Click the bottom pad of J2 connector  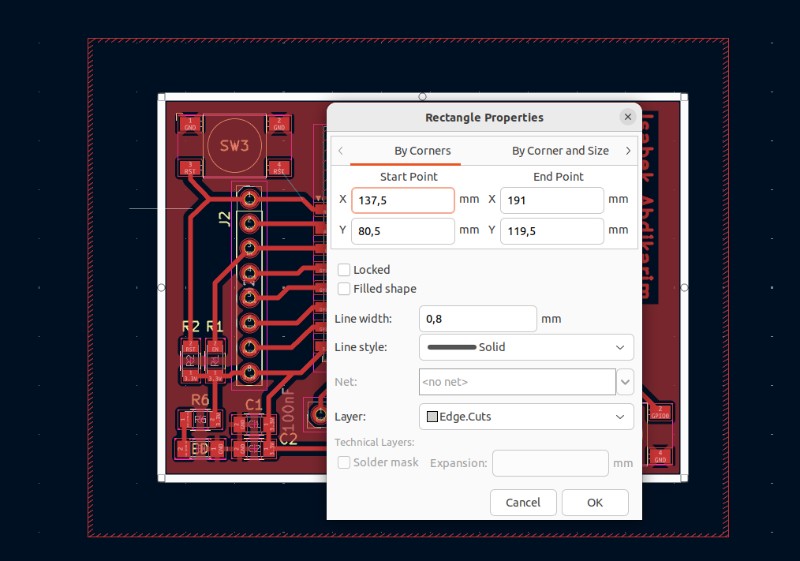[x=249, y=373]
